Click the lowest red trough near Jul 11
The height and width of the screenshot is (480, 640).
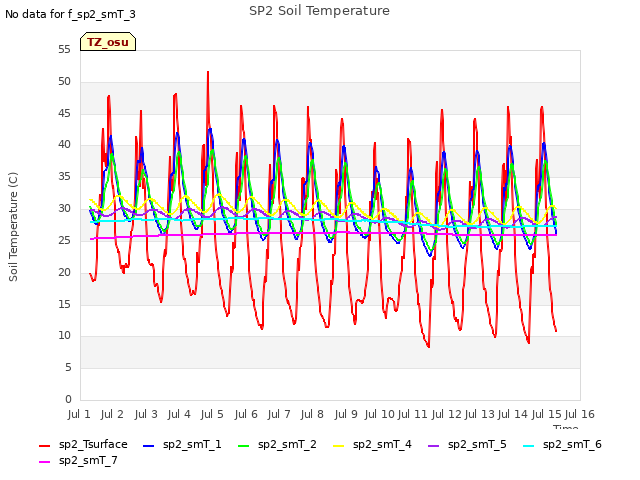point(429,347)
